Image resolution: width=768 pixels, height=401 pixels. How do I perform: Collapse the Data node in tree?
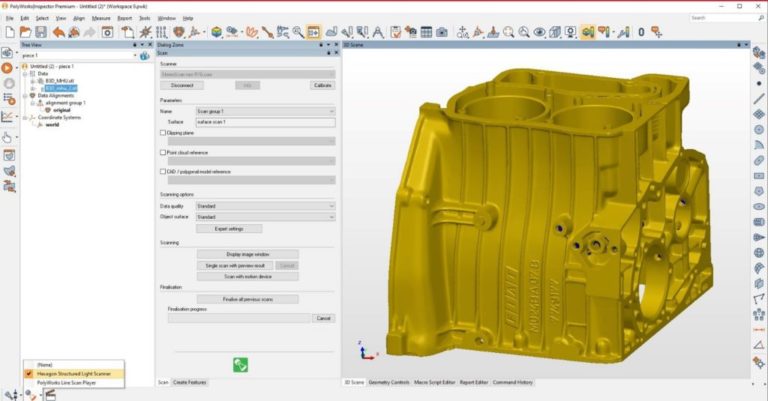25,73
